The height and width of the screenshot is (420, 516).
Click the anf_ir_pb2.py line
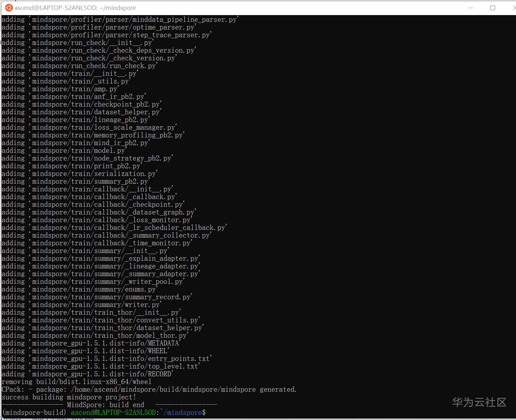[74, 97]
